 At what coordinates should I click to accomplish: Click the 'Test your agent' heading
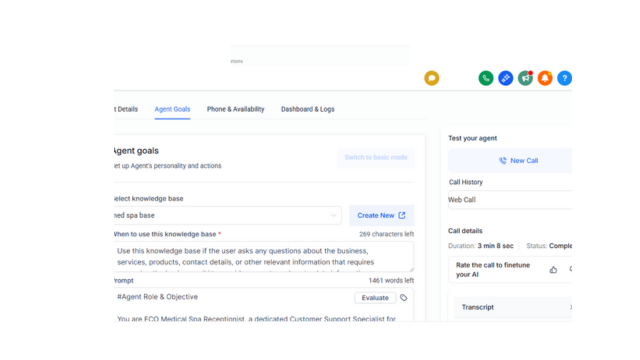click(473, 138)
